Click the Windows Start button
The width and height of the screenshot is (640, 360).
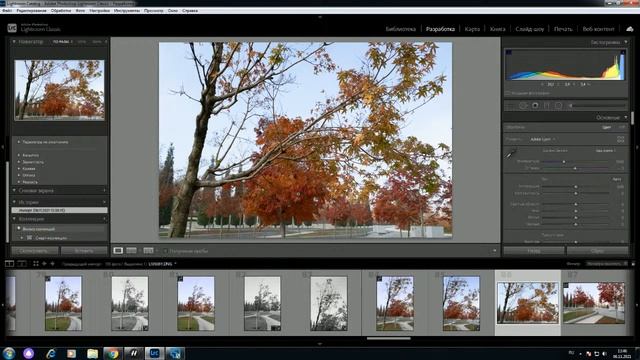(9, 353)
